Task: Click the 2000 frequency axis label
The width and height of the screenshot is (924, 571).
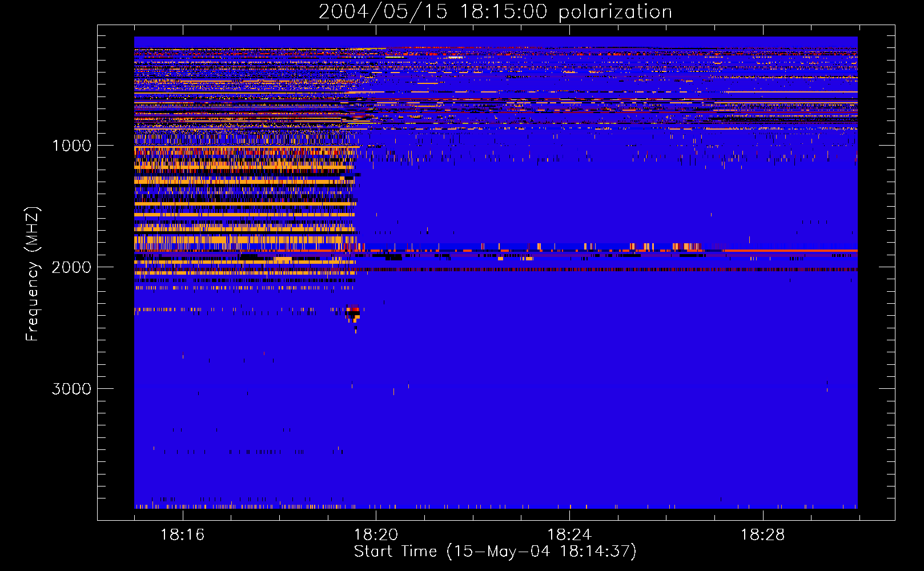Action: pos(71,267)
